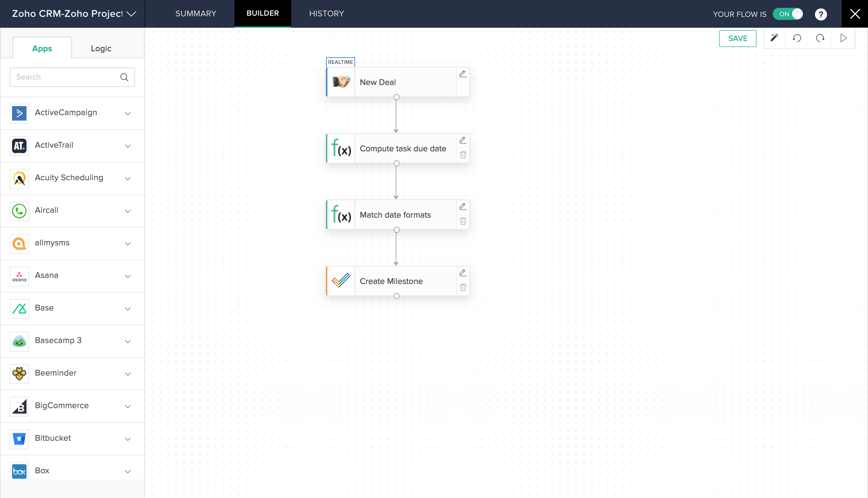Open the HISTORY tab
Viewport: 868px width, 498px height.
326,14
